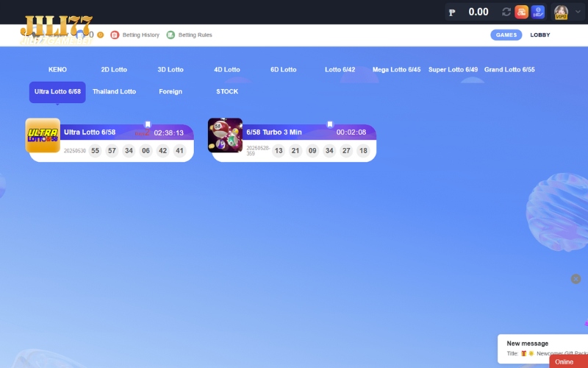Close the floating side widget
The image size is (588, 368).
[576, 279]
